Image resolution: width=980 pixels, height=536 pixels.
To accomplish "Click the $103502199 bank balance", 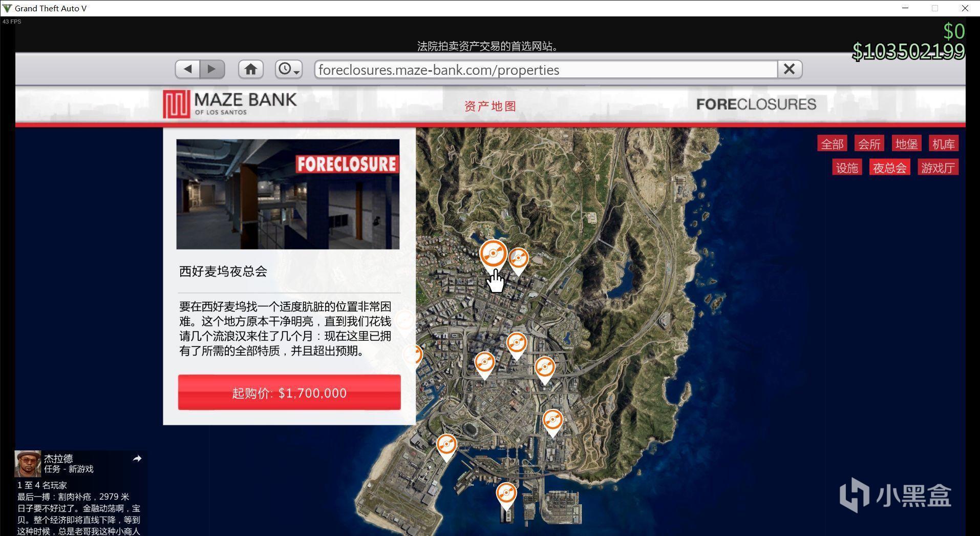I will 908,51.
